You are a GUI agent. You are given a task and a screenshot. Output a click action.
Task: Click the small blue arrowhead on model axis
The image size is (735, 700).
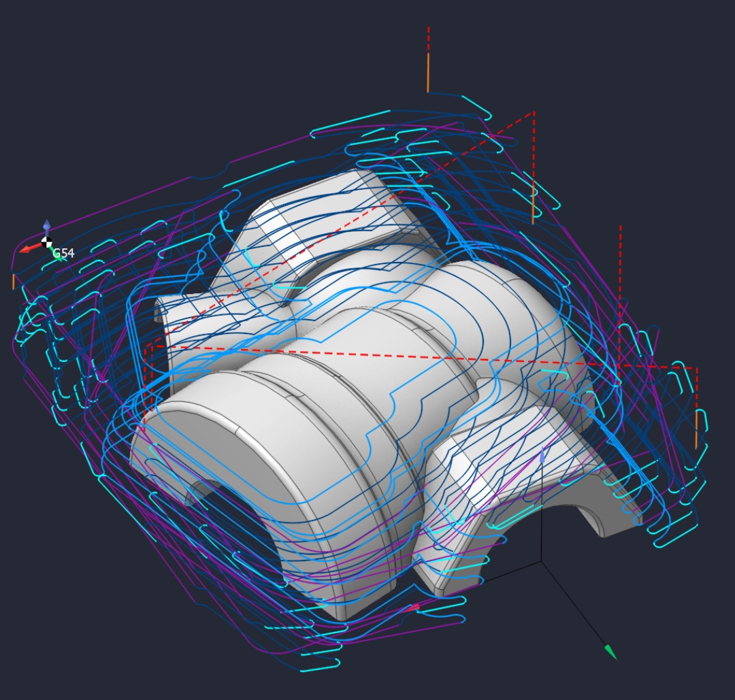[x=542, y=456]
